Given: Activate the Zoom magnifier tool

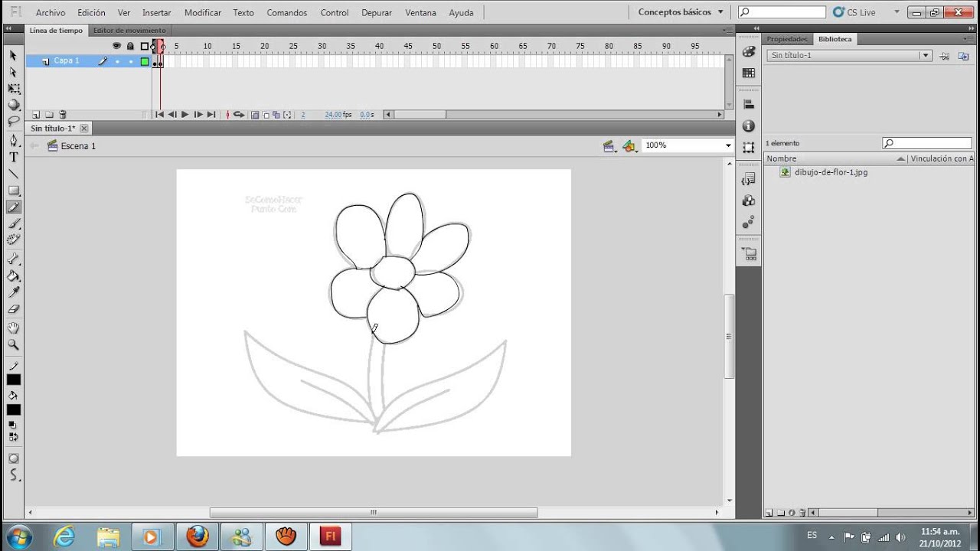Looking at the screenshot, I should click(x=13, y=345).
